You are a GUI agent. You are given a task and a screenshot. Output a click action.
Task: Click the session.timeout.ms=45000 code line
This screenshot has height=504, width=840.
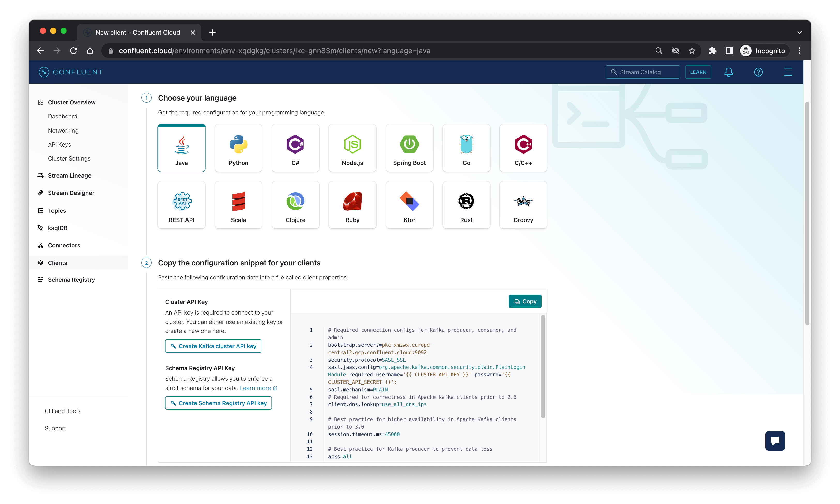click(x=364, y=434)
